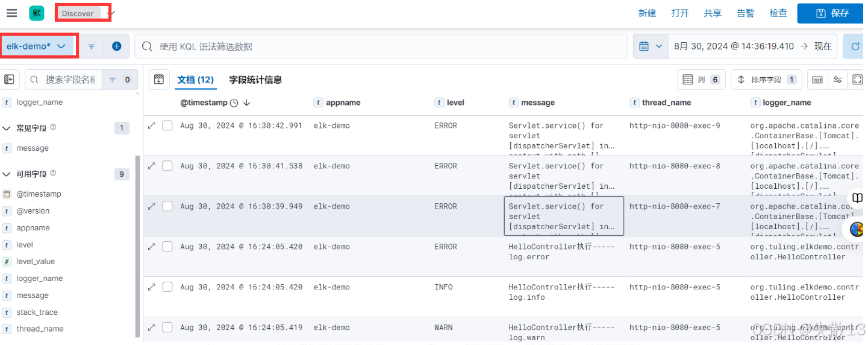Click the blue 保存 button
The width and height of the screenshot is (868, 345).
click(x=832, y=13)
